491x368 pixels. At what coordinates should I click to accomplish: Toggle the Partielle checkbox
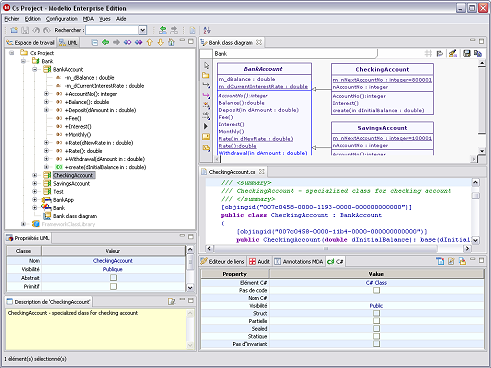point(376,321)
